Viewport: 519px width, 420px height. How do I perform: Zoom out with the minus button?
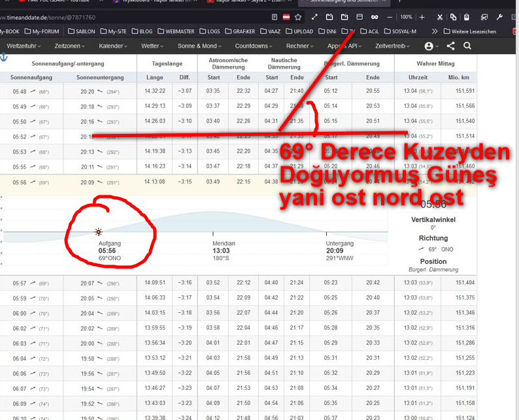tap(390, 17)
